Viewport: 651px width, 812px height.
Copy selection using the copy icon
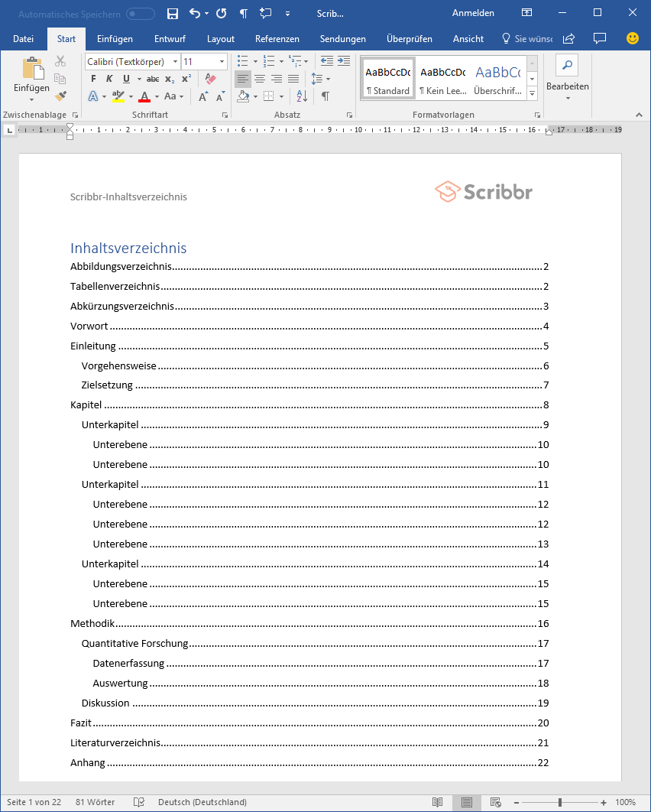coord(60,78)
